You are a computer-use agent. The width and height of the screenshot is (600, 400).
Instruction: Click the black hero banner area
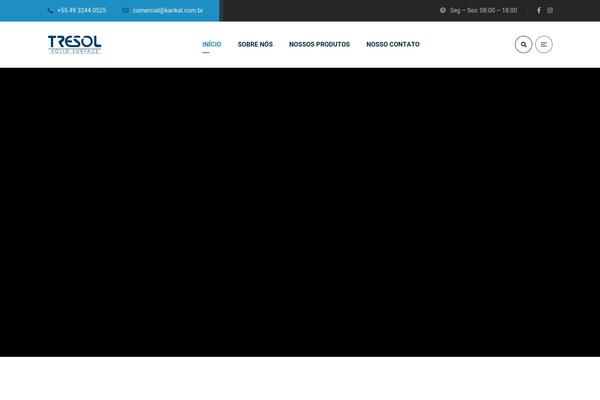(300, 212)
